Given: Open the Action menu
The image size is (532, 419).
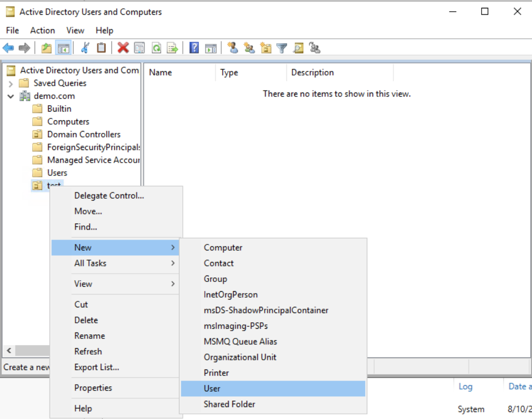Looking at the screenshot, I should [43, 31].
